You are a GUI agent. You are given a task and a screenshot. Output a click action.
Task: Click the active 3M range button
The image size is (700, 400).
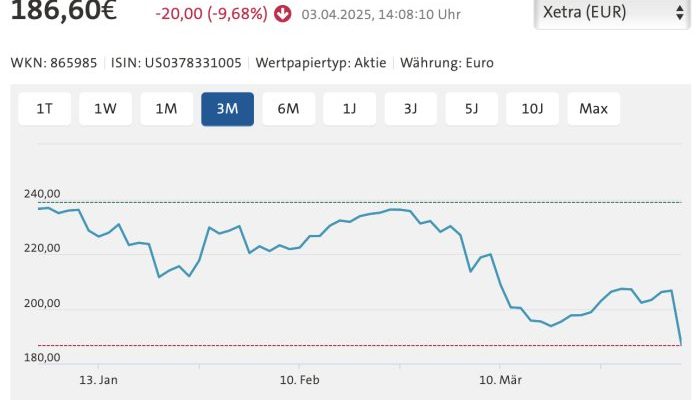click(x=227, y=109)
